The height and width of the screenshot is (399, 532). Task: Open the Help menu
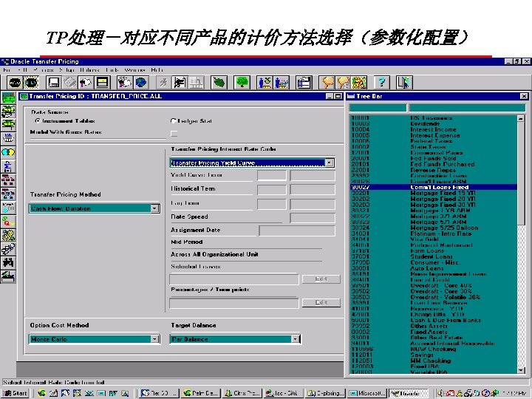[x=157, y=70]
